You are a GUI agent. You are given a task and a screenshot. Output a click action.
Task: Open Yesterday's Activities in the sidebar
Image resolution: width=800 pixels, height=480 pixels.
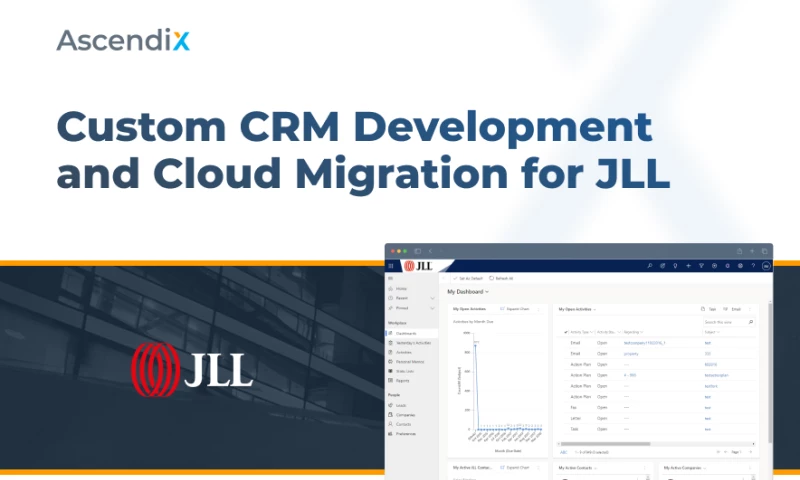412,343
